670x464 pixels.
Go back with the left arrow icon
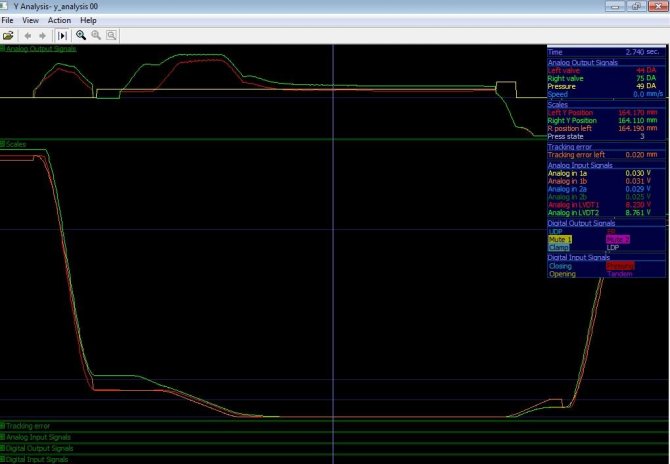(x=28, y=36)
